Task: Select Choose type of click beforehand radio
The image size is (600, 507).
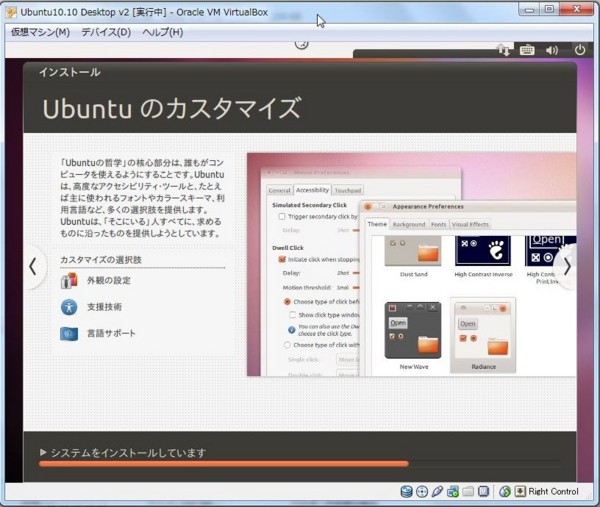Action: coord(287,302)
